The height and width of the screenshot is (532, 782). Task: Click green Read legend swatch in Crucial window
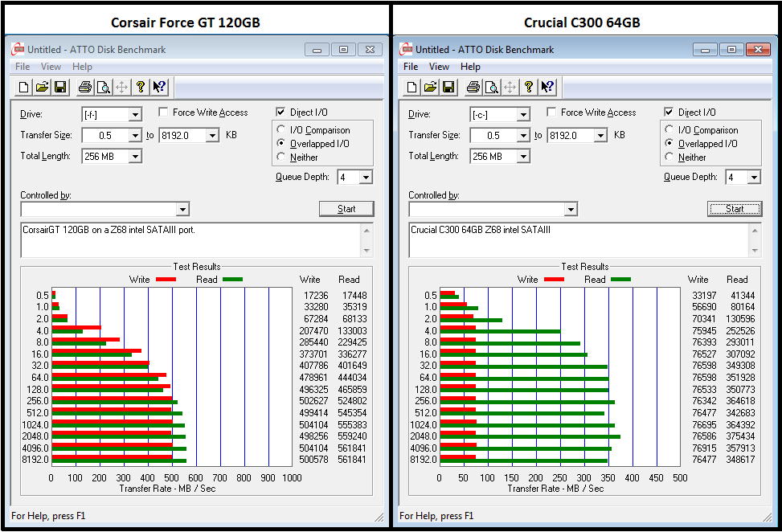click(620, 279)
